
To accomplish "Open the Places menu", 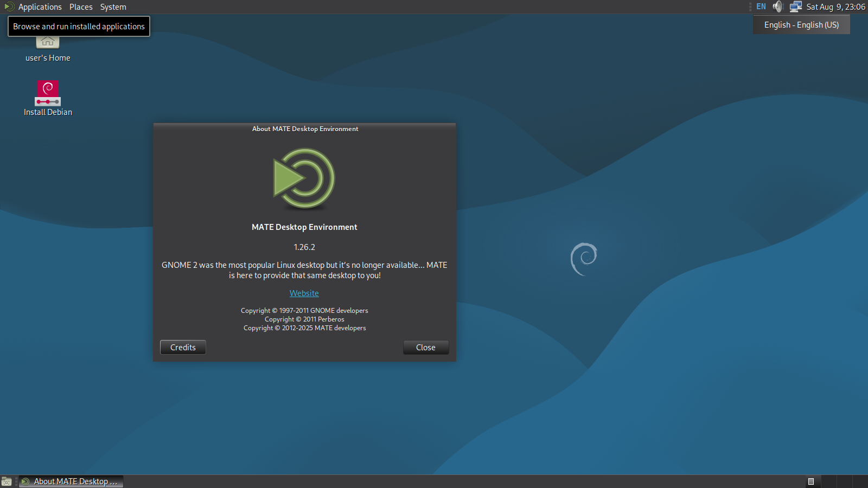I will (x=81, y=7).
